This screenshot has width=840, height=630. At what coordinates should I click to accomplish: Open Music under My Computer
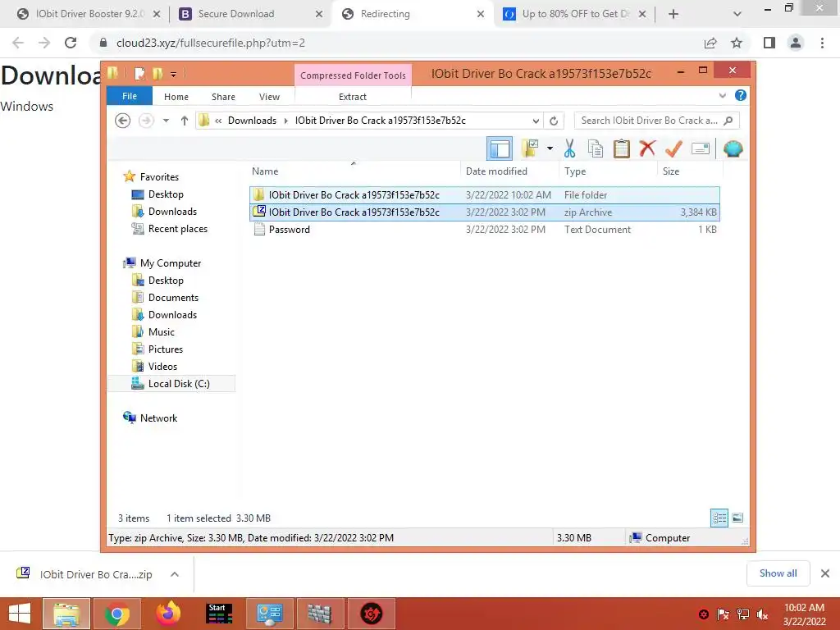[162, 331]
